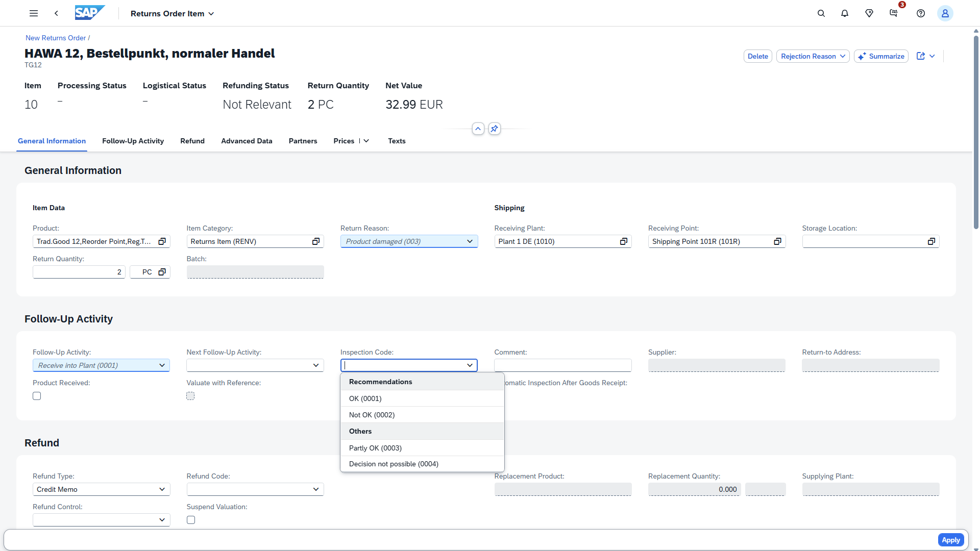This screenshot has width=980, height=551.
Task: Open value help for Storage Location
Action: pyautogui.click(x=931, y=242)
